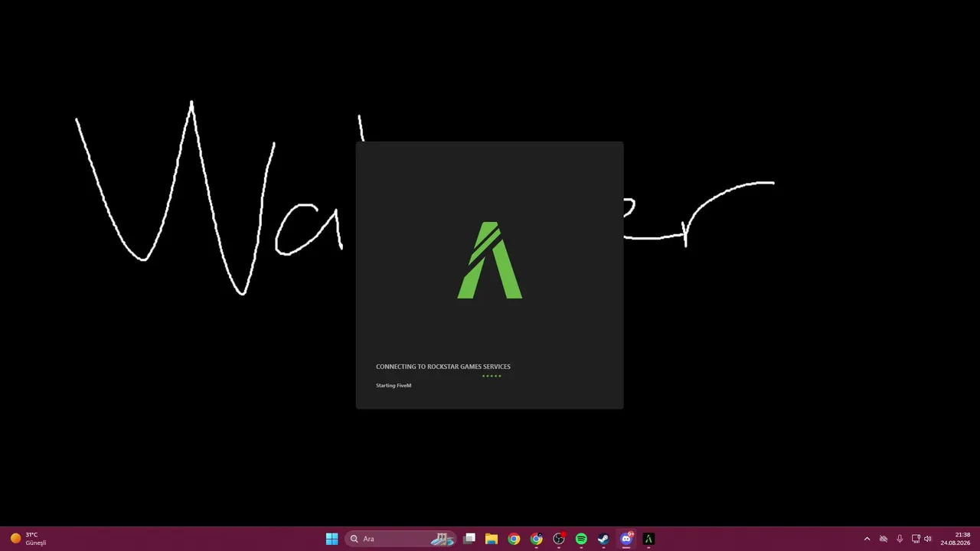Image resolution: width=980 pixels, height=551 pixels.
Task: Select the FiveM icon in the taskbar
Action: coord(648,539)
